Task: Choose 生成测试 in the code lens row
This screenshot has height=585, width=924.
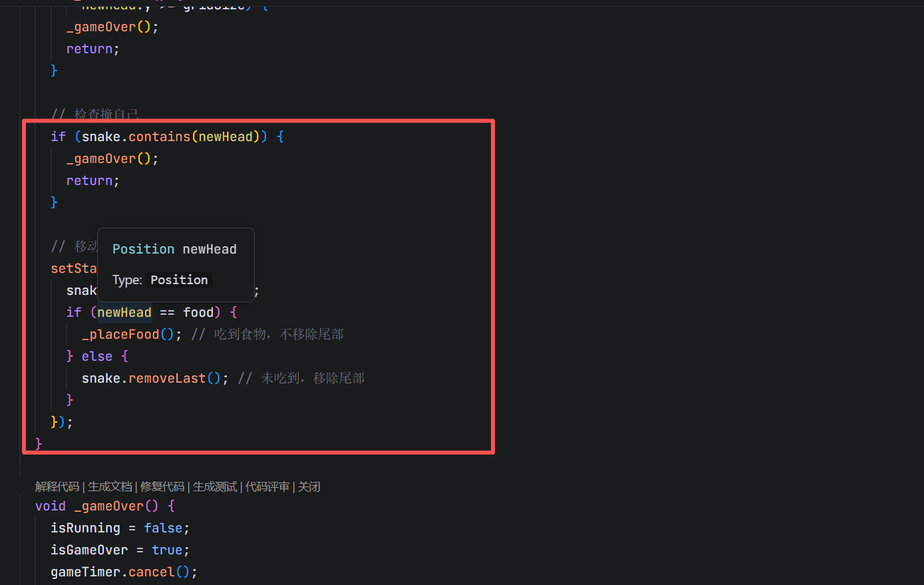Action: (215, 487)
